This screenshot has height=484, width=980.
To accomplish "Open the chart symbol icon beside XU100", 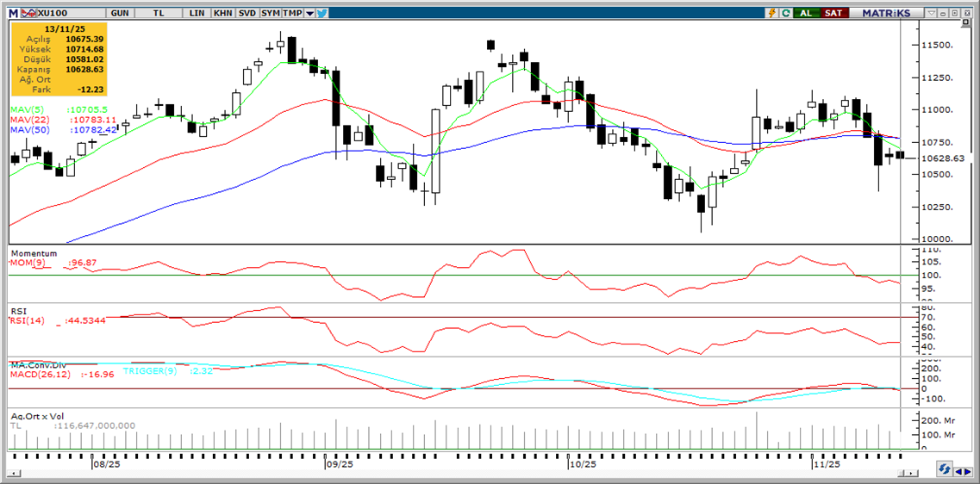I will coord(28,13).
